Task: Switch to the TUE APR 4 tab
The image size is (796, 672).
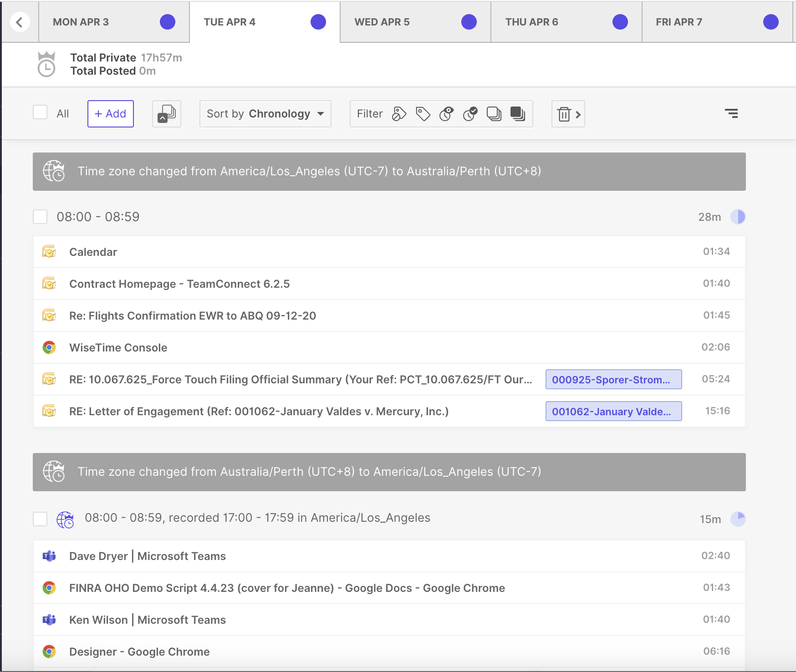Action: click(265, 22)
